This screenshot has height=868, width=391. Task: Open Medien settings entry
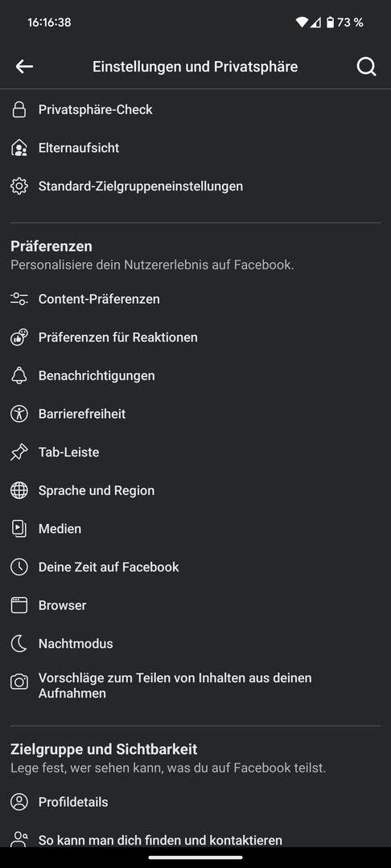[x=195, y=529]
